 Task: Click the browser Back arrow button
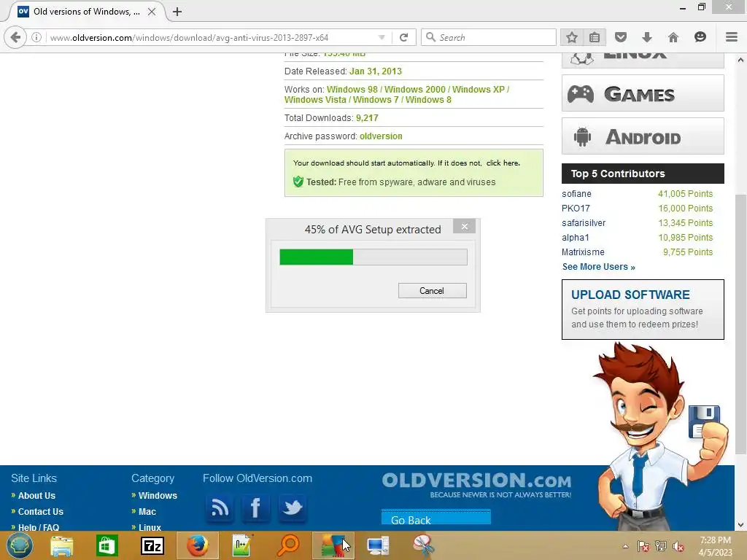[x=16, y=37]
